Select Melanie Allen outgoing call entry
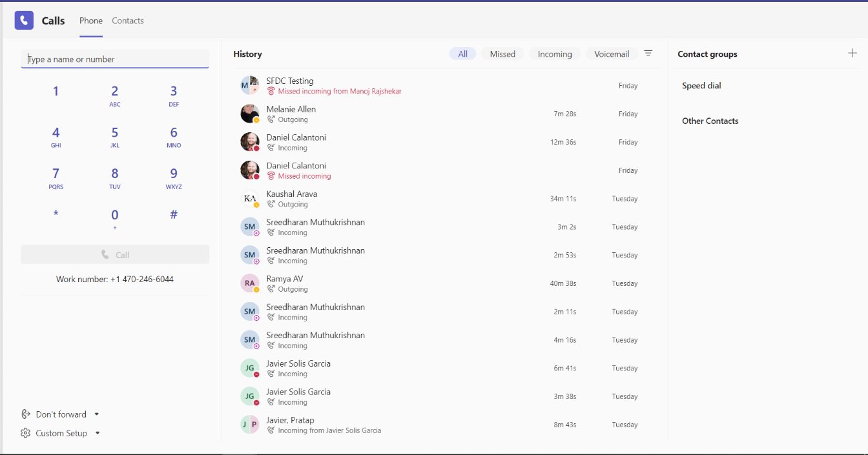 point(445,114)
